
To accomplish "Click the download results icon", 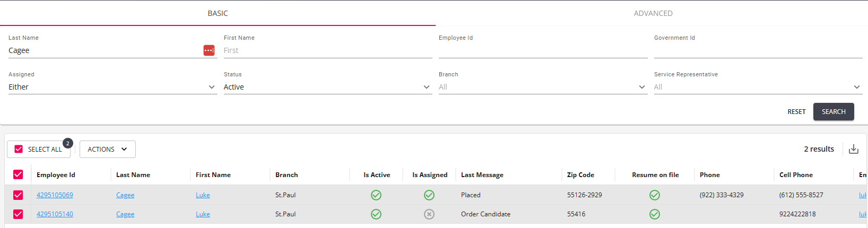I will tap(854, 149).
